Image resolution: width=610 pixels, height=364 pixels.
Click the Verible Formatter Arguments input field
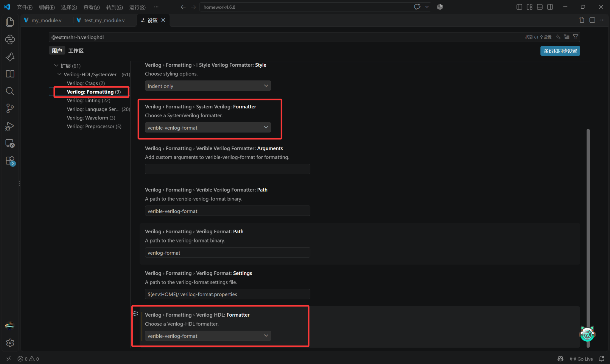(x=228, y=169)
